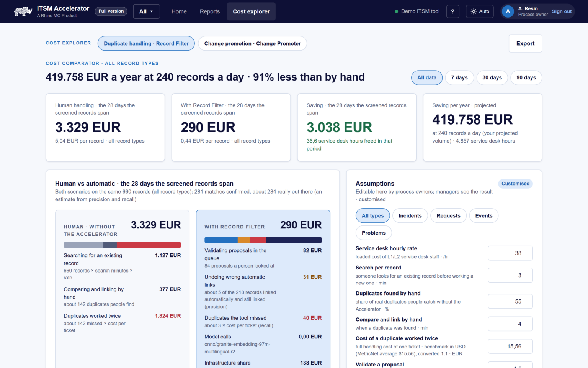Viewport: 588px width, 368px height.
Task: Sign out of the account
Action: 562,11
